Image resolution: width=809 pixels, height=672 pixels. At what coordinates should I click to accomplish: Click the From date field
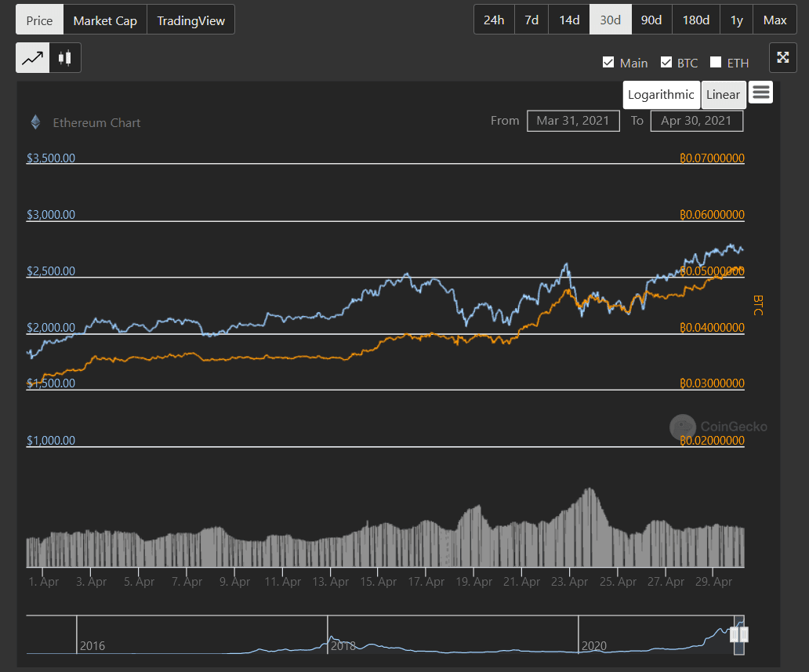[573, 121]
